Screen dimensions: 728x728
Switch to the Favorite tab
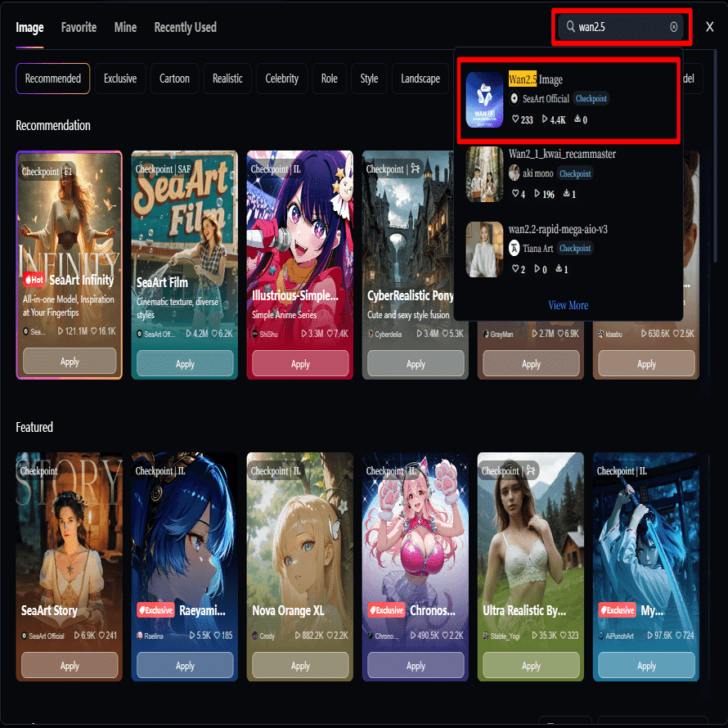tap(79, 27)
